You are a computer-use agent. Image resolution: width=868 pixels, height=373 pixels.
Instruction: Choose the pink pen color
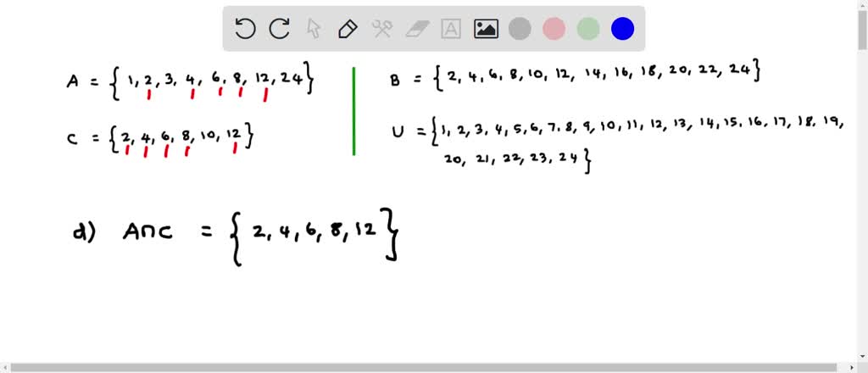[x=554, y=29]
